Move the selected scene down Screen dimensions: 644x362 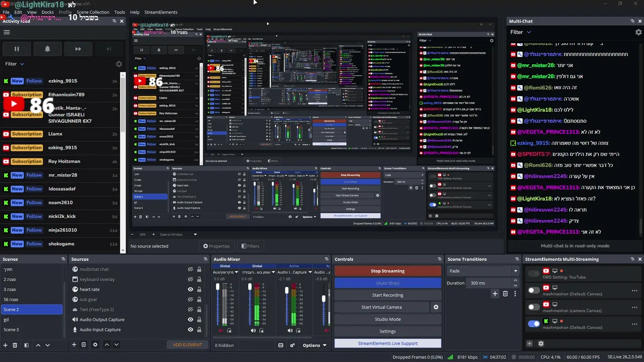tap(48, 345)
